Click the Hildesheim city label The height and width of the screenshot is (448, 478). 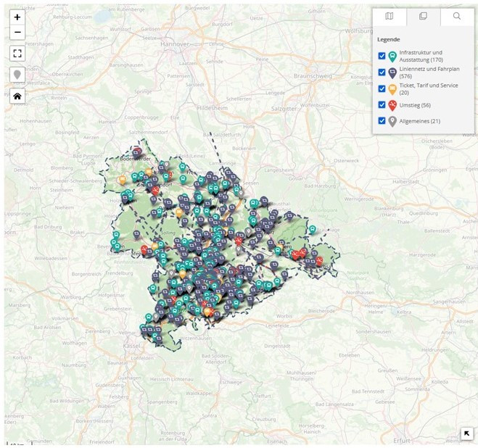pyautogui.click(x=213, y=108)
